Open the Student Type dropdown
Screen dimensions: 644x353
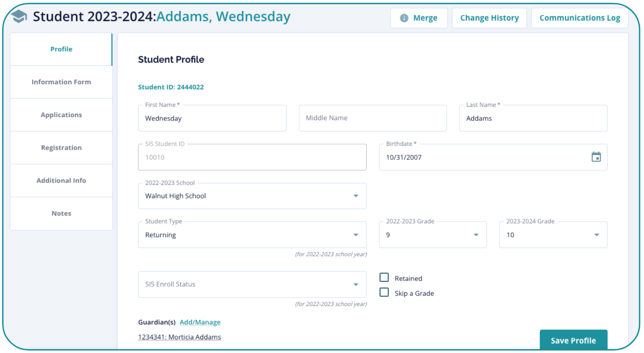click(x=356, y=235)
